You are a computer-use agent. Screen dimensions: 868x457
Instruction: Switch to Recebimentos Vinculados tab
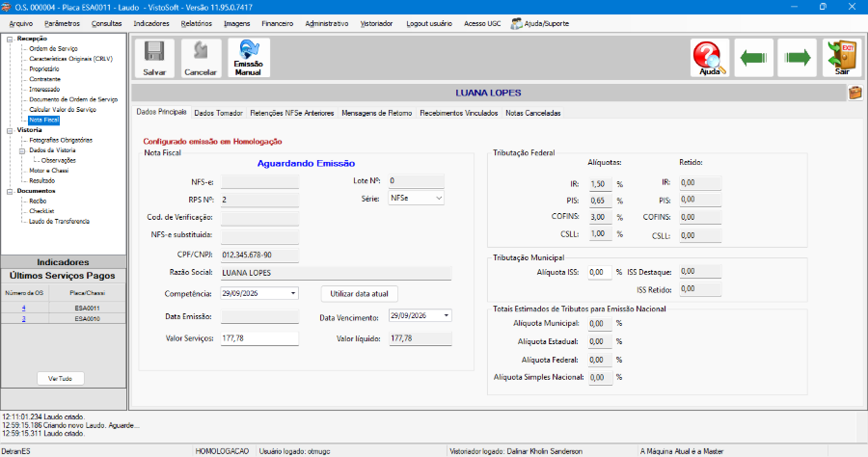(x=459, y=113)
